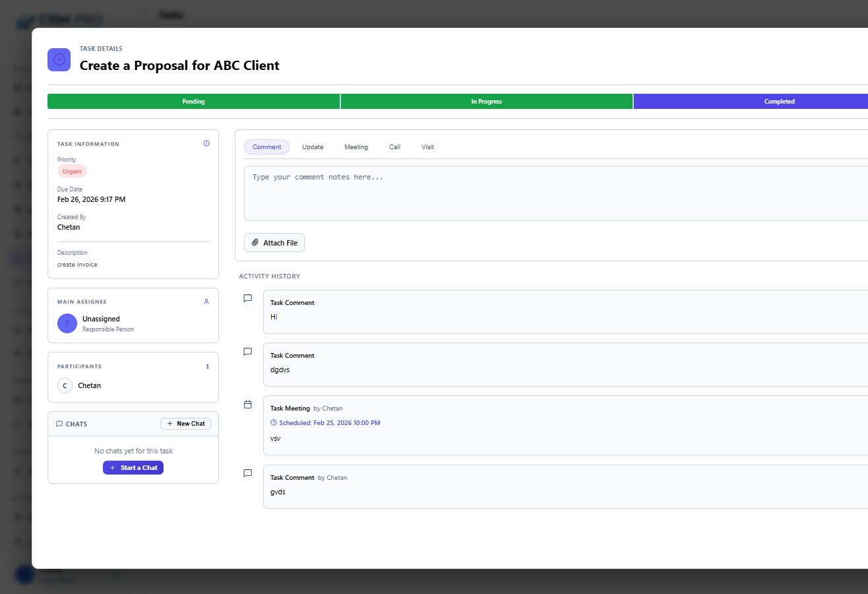This screenshot has height=594, width=868.
Task: Click participant name 'Chetan' in the Participants list
Action: [89, 385]
